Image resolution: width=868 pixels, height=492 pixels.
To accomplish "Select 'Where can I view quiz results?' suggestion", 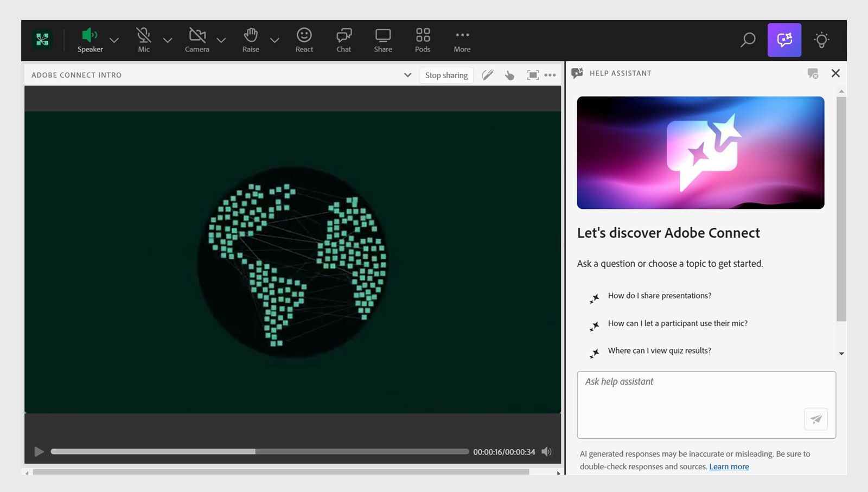I will tap(659, 350).
